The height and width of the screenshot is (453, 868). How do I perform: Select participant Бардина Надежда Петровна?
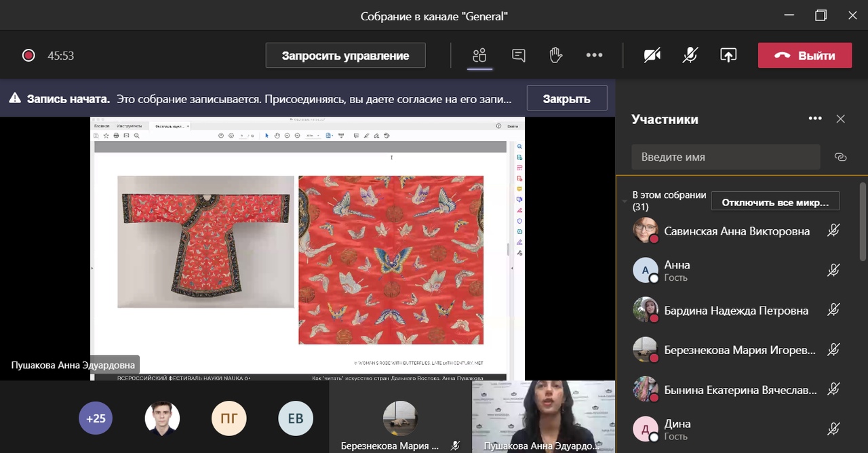click(736, 311)
